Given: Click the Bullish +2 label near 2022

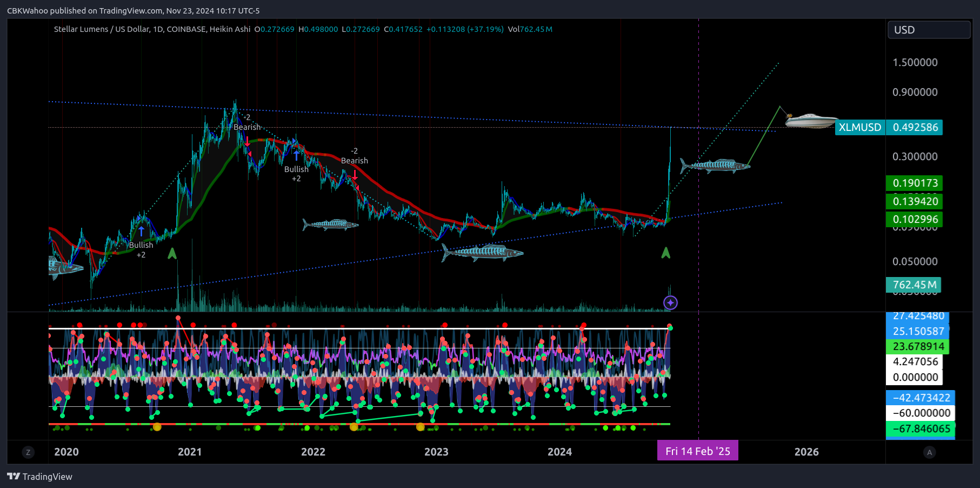Looking at the screenshot, I should click(x=296, y=174).
